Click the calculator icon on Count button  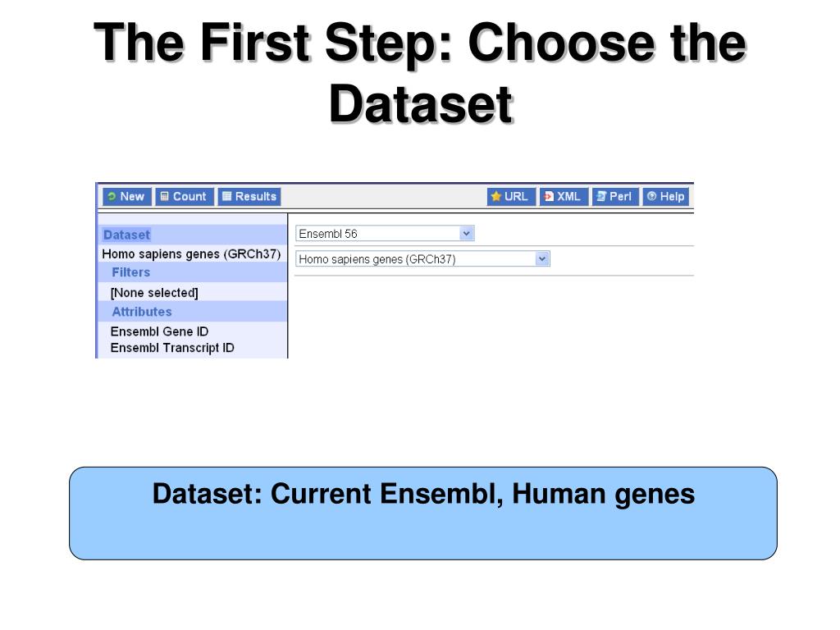click(165, 197)
